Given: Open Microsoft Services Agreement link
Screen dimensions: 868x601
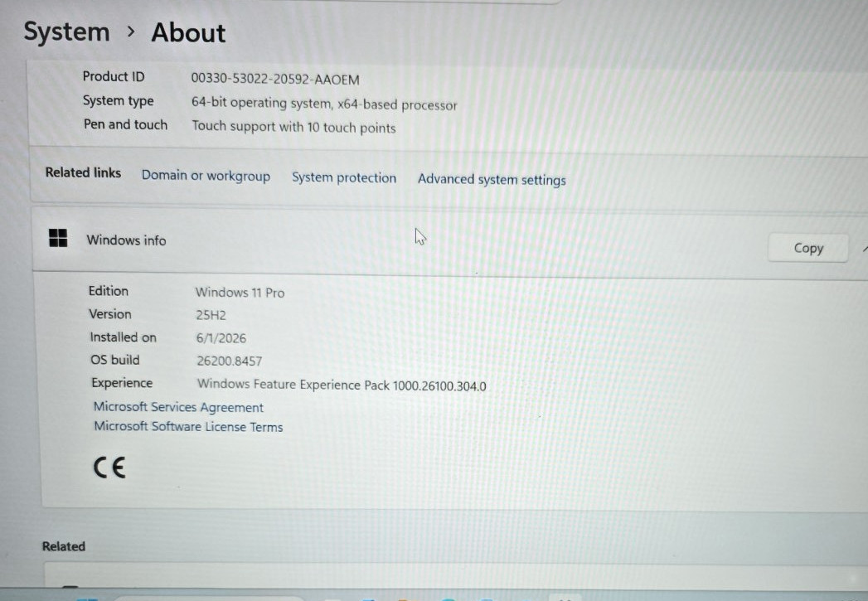Looking at the screenshot, I should click(178, 407).
